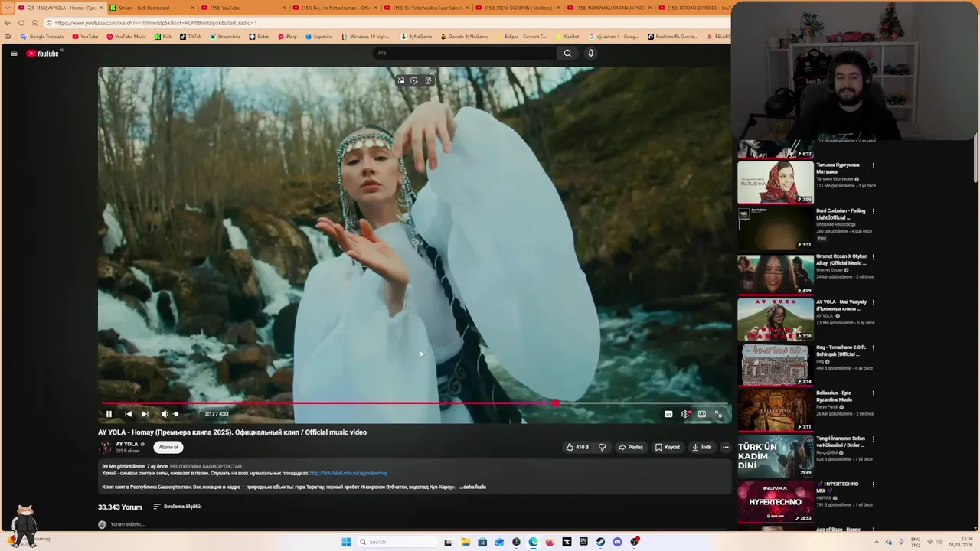This screenshot has width=980, height=551.
Task: Click the Paylaş share button
Action: pos(631,447)
